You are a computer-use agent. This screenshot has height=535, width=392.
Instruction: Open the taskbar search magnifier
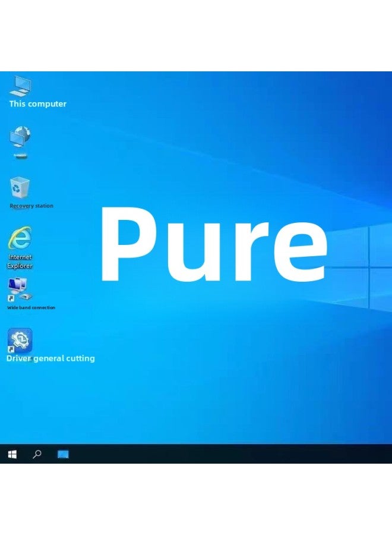tap(37, 455)
